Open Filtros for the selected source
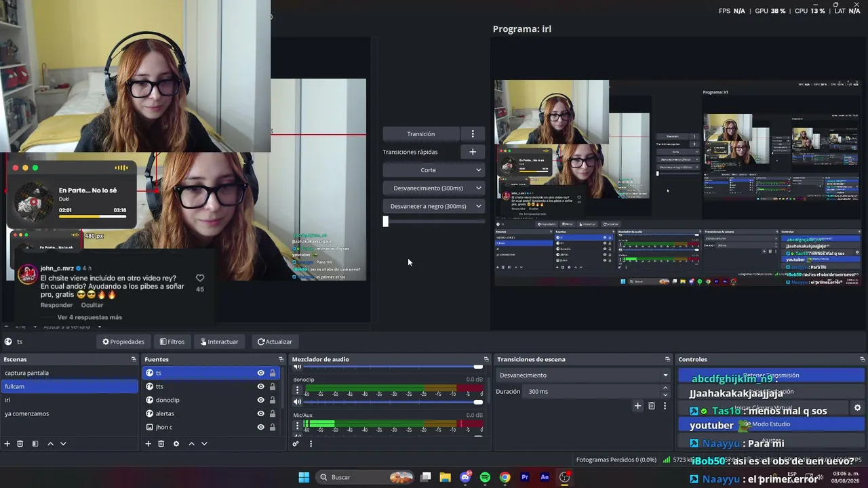The height and width of the screenshot is (488, 868). click(x=172, y=342)
